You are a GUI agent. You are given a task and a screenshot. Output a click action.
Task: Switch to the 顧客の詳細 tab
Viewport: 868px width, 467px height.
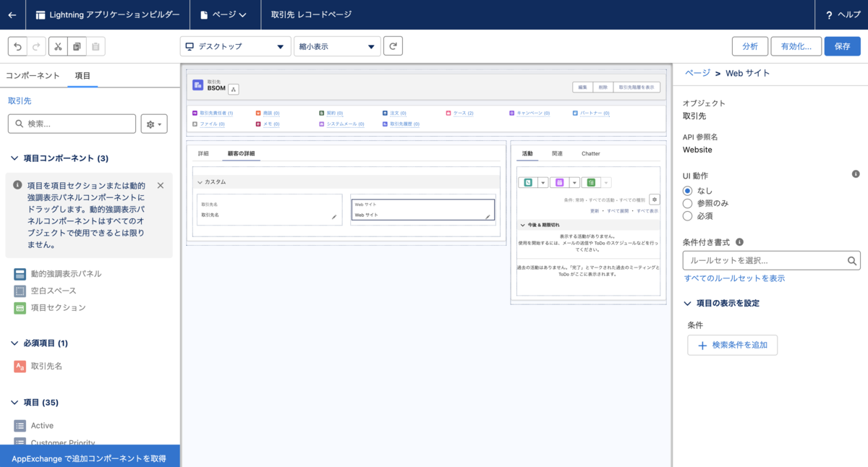click(242, 153)
